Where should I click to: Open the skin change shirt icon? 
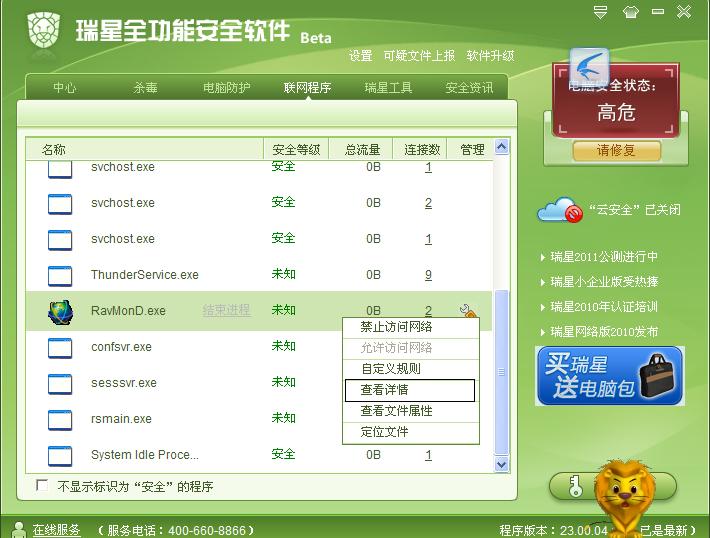tap(630, 12)
